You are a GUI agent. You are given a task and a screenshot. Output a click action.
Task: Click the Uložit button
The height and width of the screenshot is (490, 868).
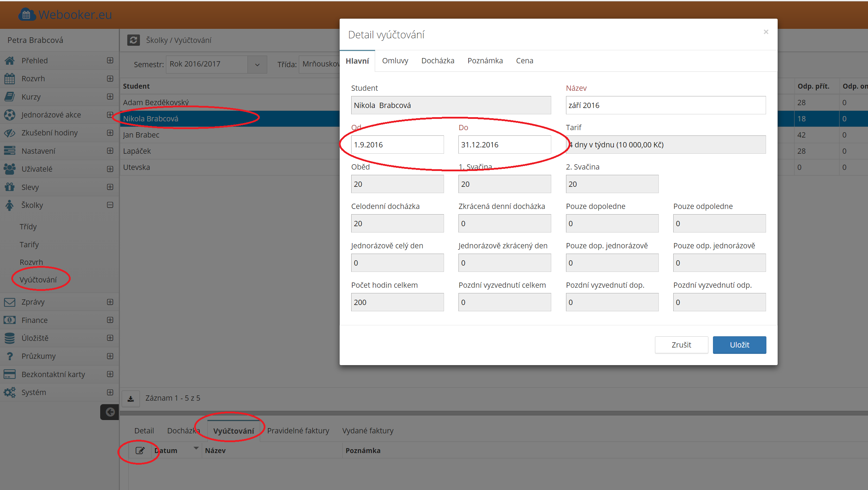(x=739, y=345)
